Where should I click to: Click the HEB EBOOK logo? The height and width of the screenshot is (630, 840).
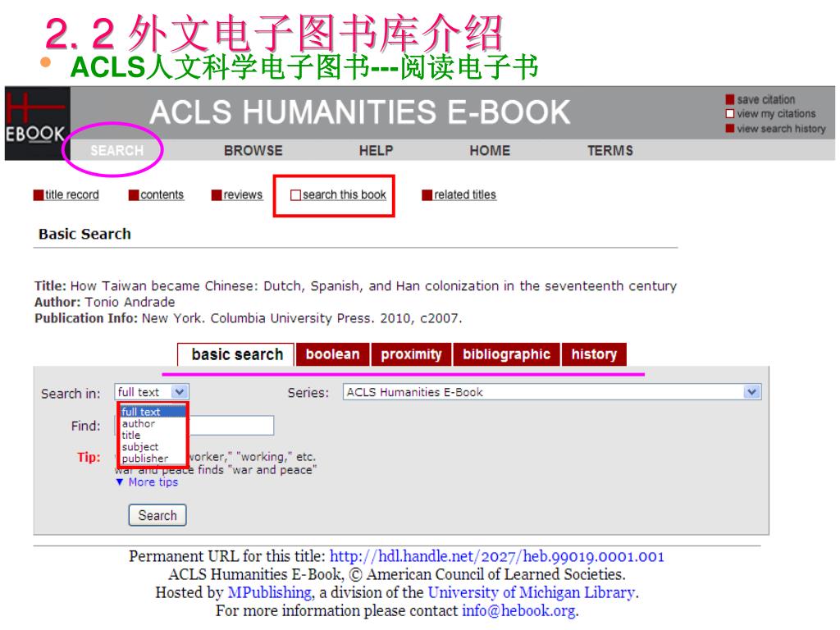[37, 123]
